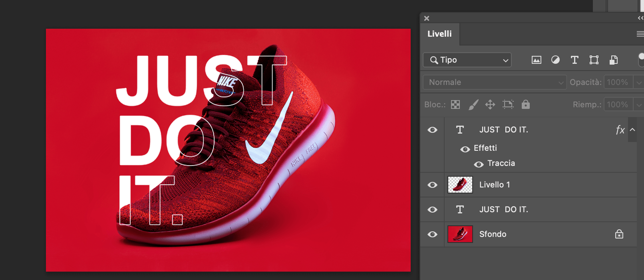Screen dimensions: 644x280
Task: Filter layers by adjustment layers icon
Action: tap(555, 60)
